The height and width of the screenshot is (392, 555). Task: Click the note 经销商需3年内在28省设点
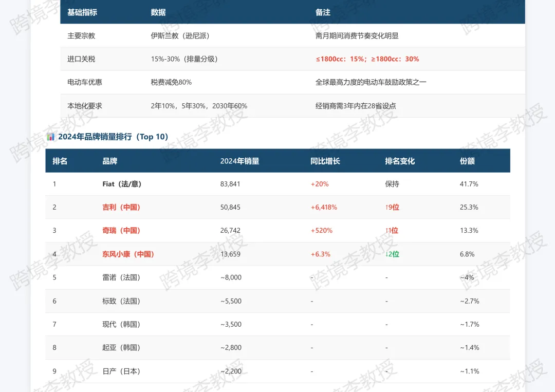356,106
